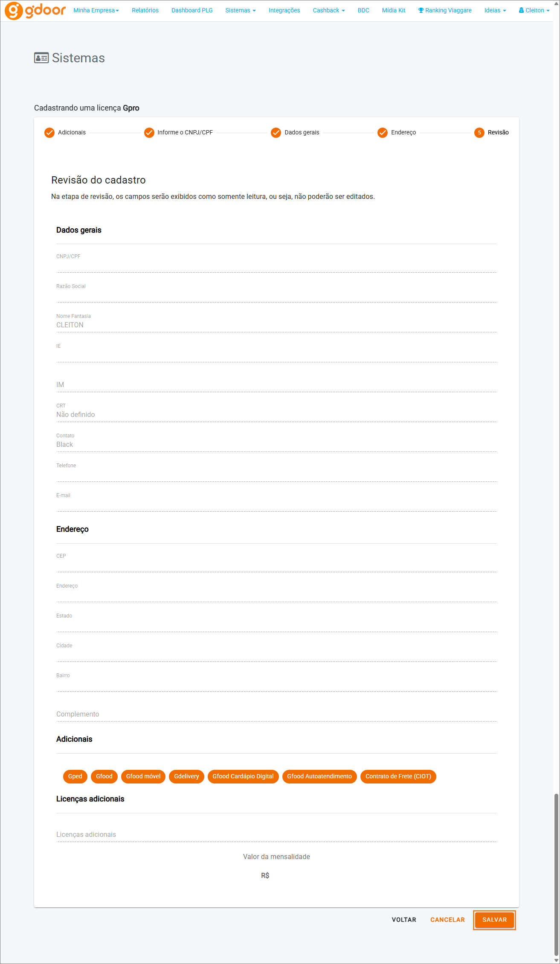Click the Sistemas ID card icon
The width and height of the screenshot is (560, 964).
pos(41,58)
